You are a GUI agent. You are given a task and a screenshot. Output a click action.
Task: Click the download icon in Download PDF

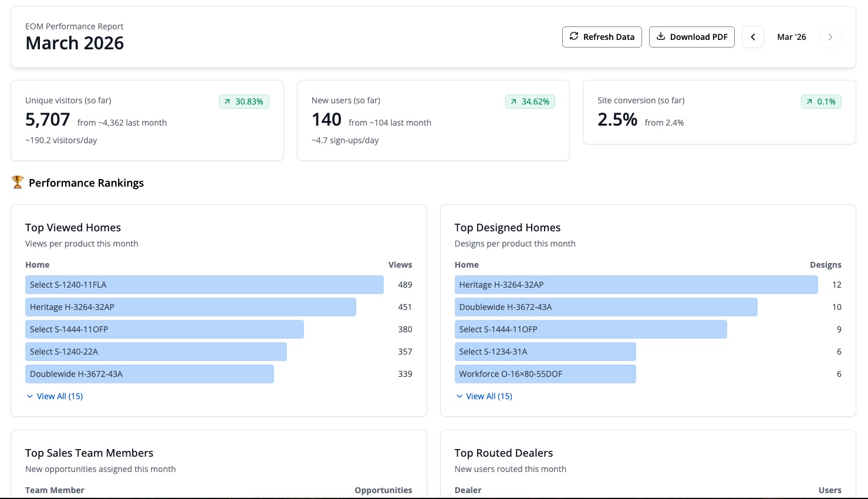click(661, 36)
